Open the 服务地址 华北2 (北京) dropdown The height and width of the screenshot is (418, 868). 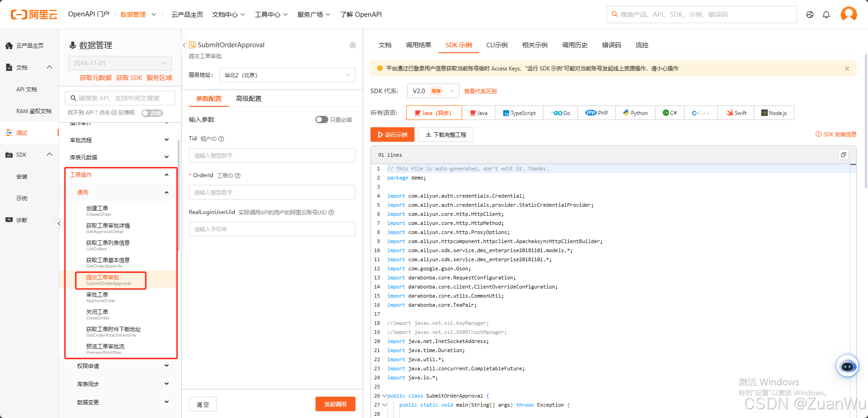coord(287,75)
